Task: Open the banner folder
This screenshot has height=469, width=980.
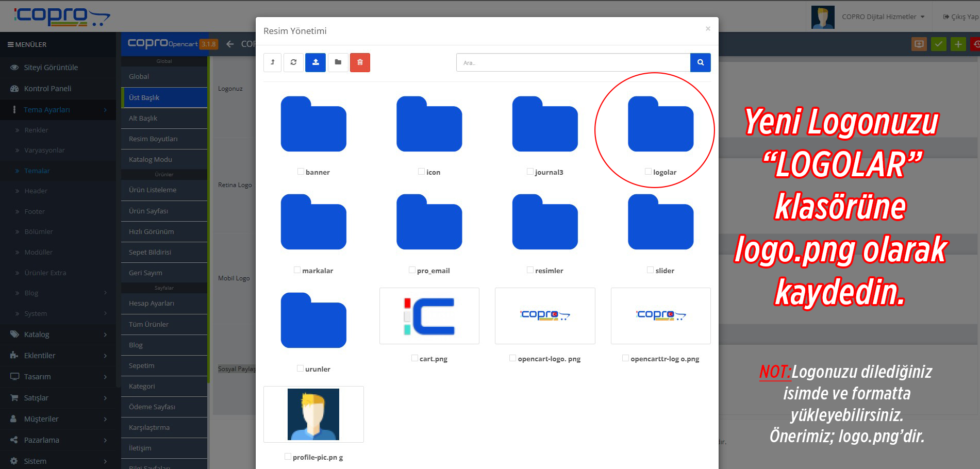Action: [313, 124]
